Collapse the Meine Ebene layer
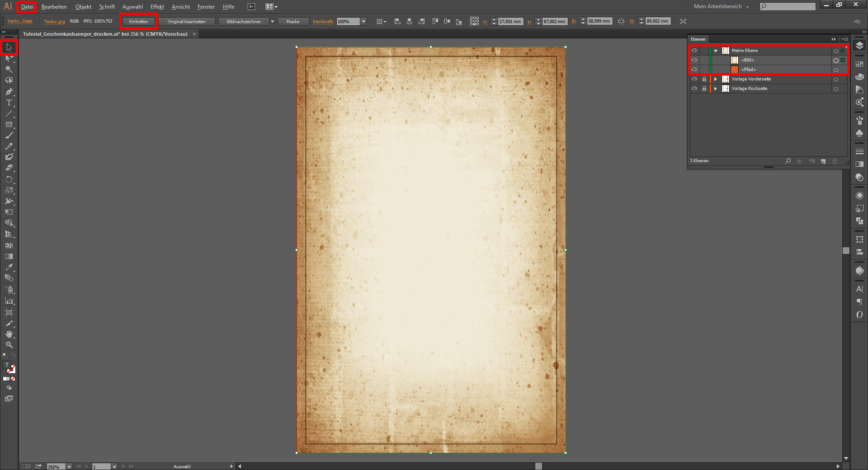 [x=716, y=51]
